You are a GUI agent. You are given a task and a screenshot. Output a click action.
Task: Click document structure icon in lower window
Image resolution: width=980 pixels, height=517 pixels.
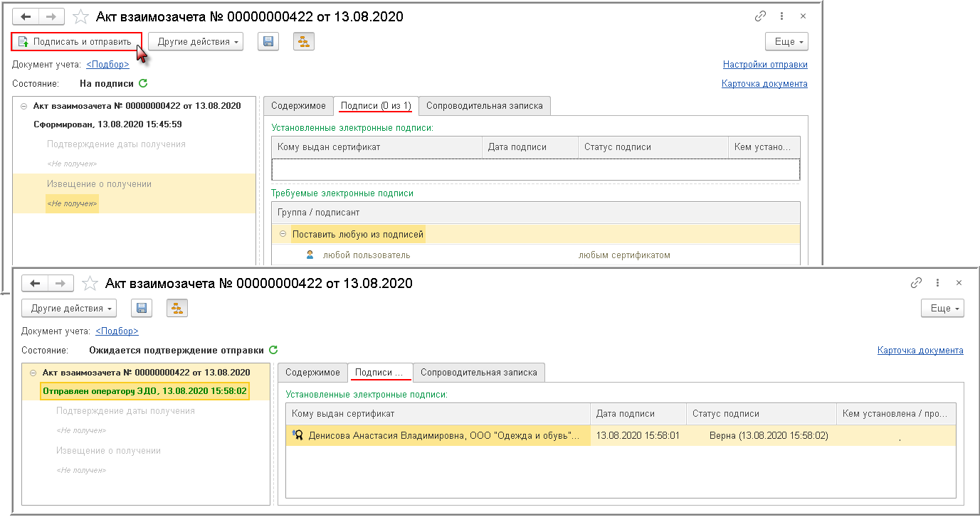(177, 309)
